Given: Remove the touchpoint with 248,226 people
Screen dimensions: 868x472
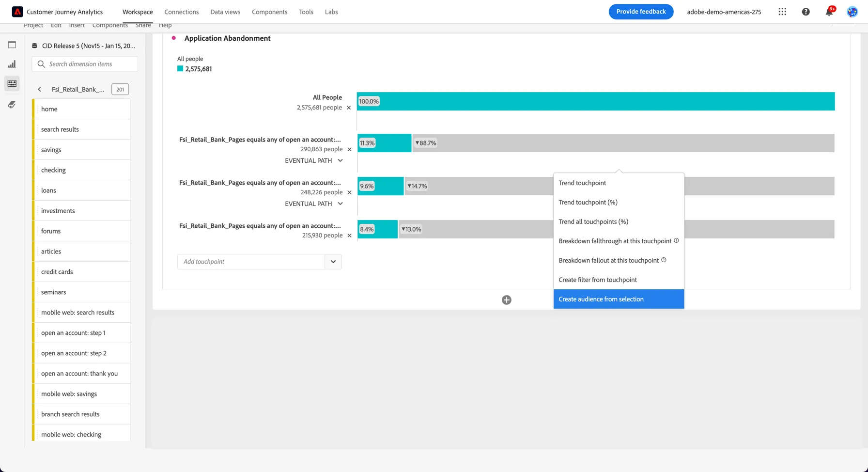Looking at the screenshot, I should pyautogui.click(x=349, y=192).
